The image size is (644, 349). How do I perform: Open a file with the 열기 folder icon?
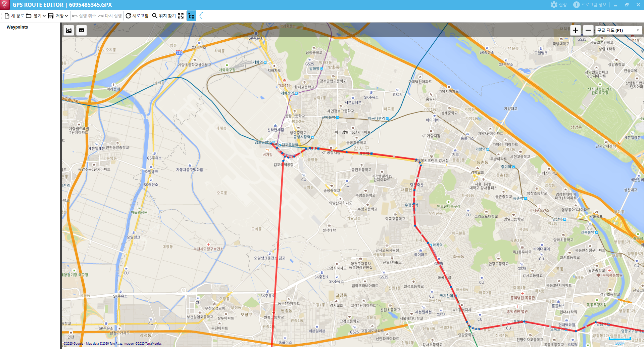point(29,16)
